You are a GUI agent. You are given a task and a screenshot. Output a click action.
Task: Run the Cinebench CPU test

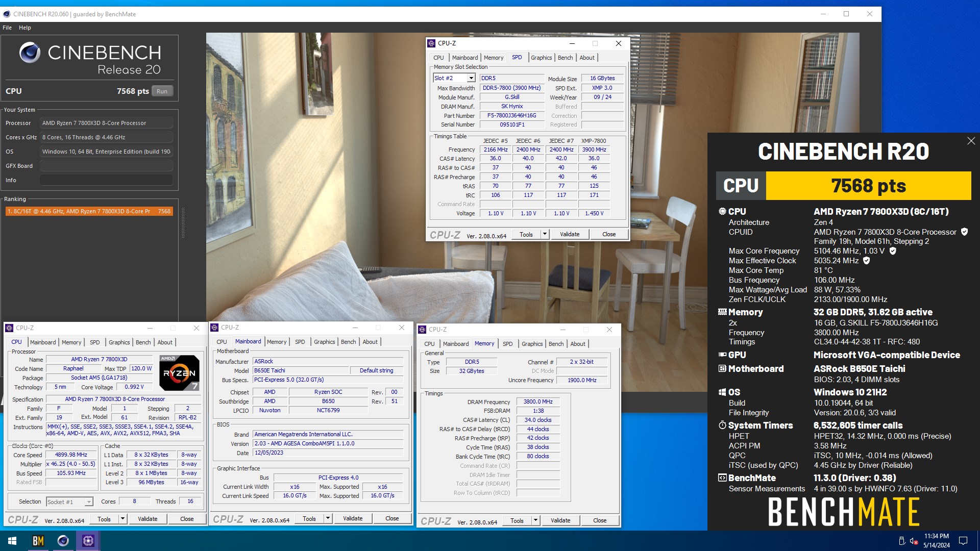(162, 91)
